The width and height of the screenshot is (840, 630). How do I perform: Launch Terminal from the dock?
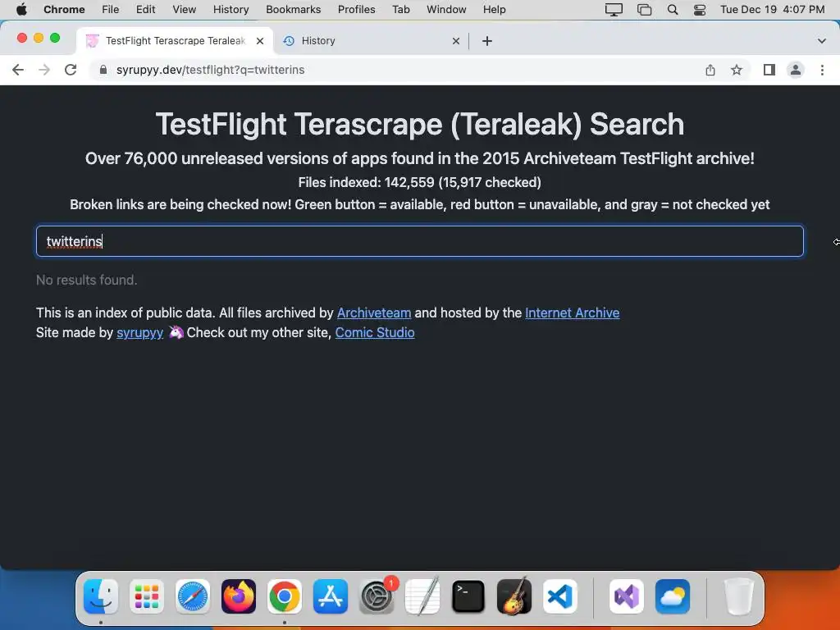point(468,596)
